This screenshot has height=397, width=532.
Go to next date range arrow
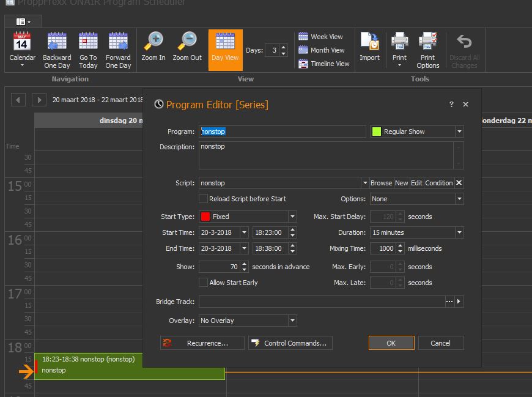(x=39, y=100)
